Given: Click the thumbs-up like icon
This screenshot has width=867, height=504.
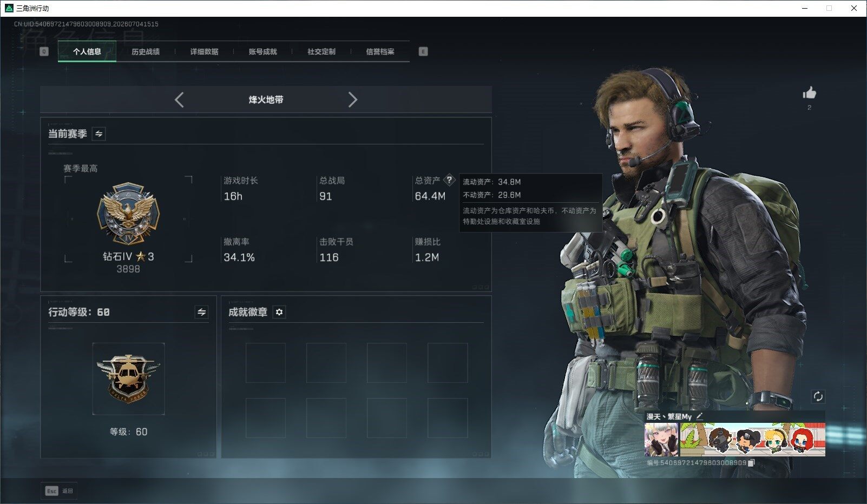Looking at the screenshot, I should pos(809,93).
